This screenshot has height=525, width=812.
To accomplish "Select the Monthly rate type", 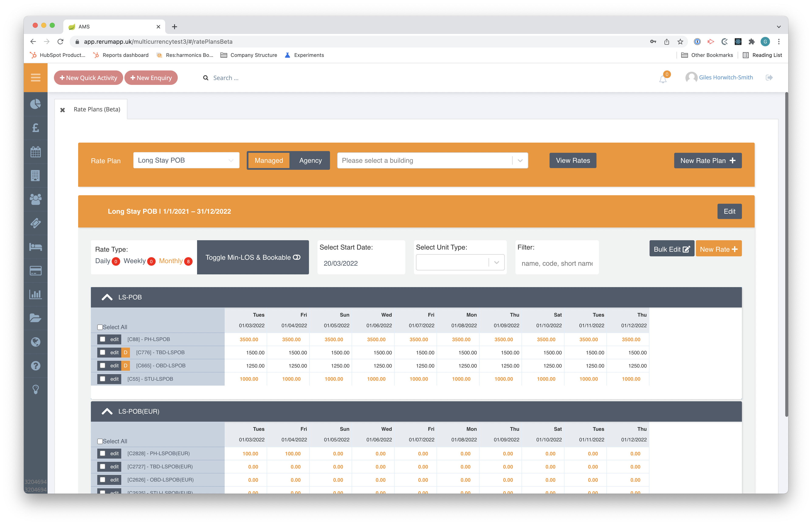I will point(171,261).
